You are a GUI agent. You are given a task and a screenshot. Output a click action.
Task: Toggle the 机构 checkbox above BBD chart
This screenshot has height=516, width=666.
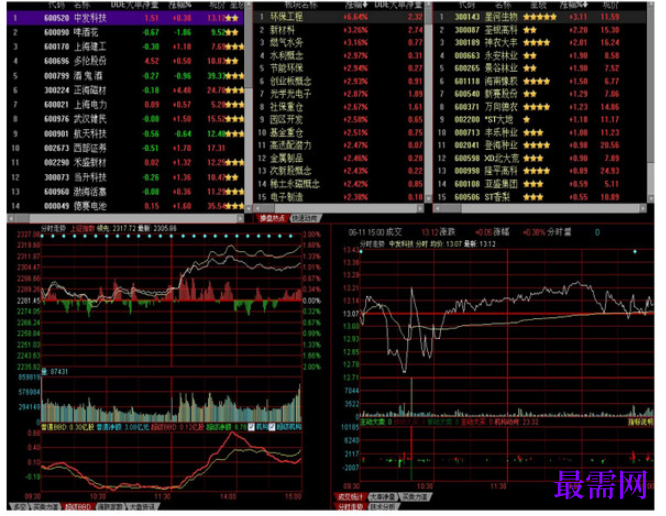coord(252,426)
